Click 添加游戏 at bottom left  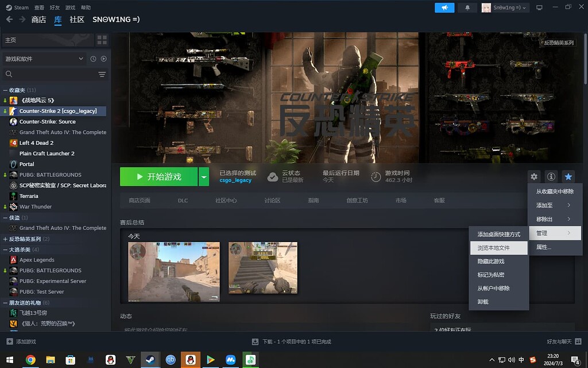click(x=21, y=342)
